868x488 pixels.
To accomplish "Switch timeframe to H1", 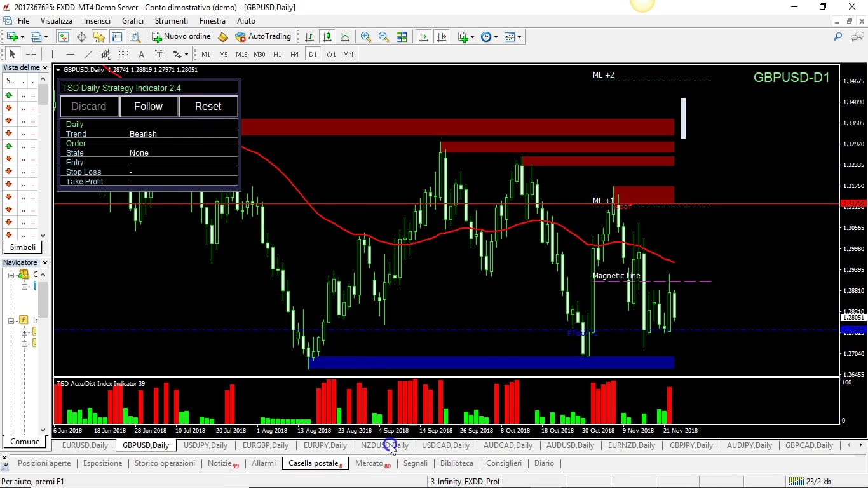I will point(277,55).
